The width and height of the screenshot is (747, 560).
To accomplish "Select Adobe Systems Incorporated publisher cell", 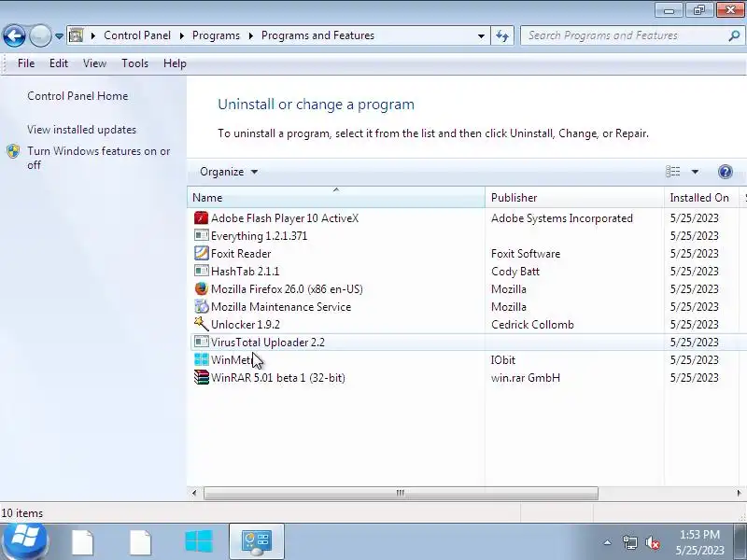I will coord(562,218).
